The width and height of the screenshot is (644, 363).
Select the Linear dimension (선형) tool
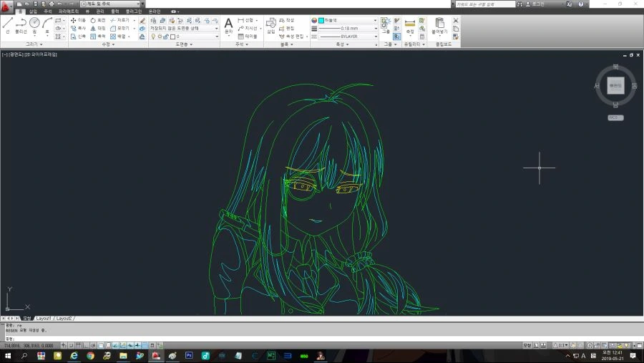(x=245, y=20)
